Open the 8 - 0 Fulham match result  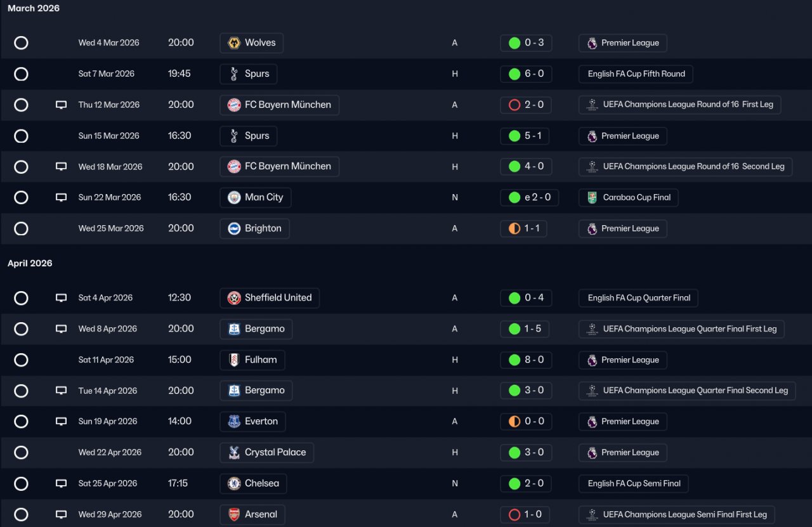pos(534,360)
